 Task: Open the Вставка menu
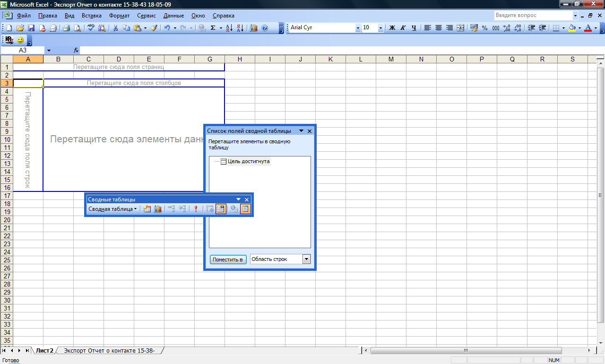click(x=92, y=16)
